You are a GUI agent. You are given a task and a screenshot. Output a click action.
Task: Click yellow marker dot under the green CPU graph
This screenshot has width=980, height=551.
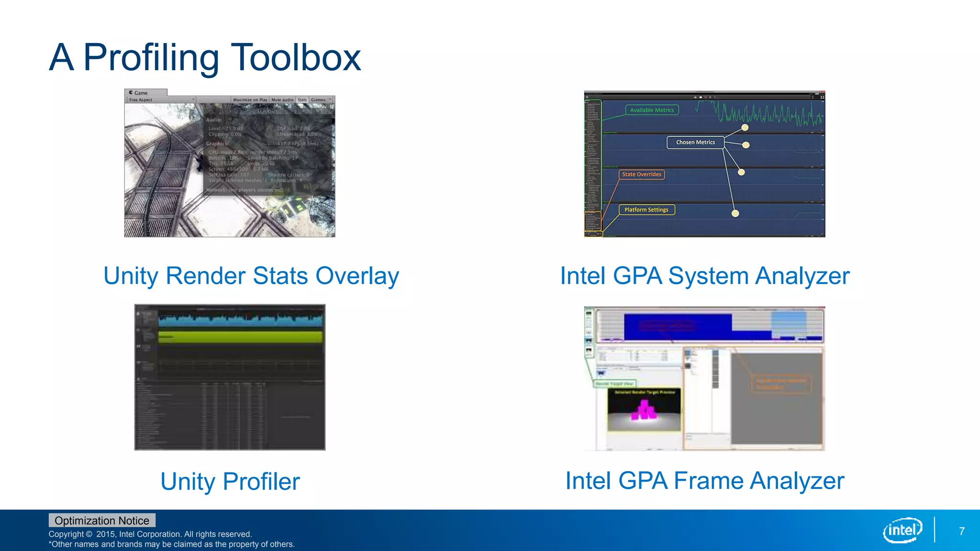pos(745,127)
